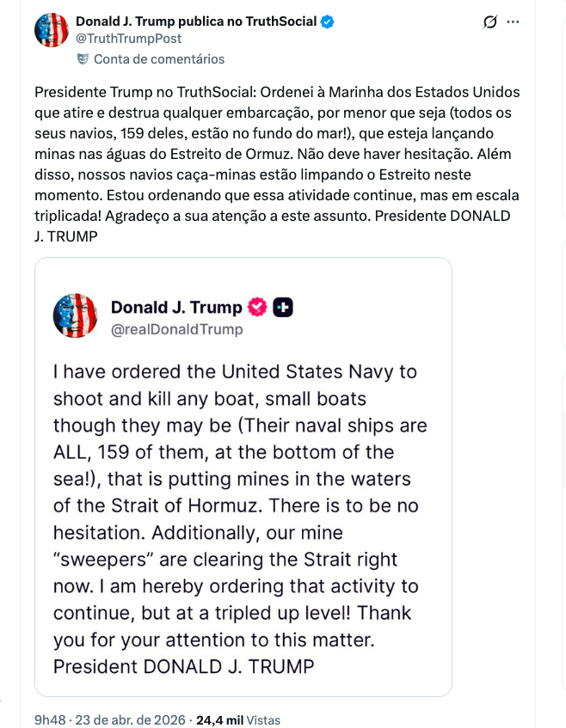This screenshot has width=566, height=728.
Task: Click the Portuguese tweet body text
Action: pos(277,163)
